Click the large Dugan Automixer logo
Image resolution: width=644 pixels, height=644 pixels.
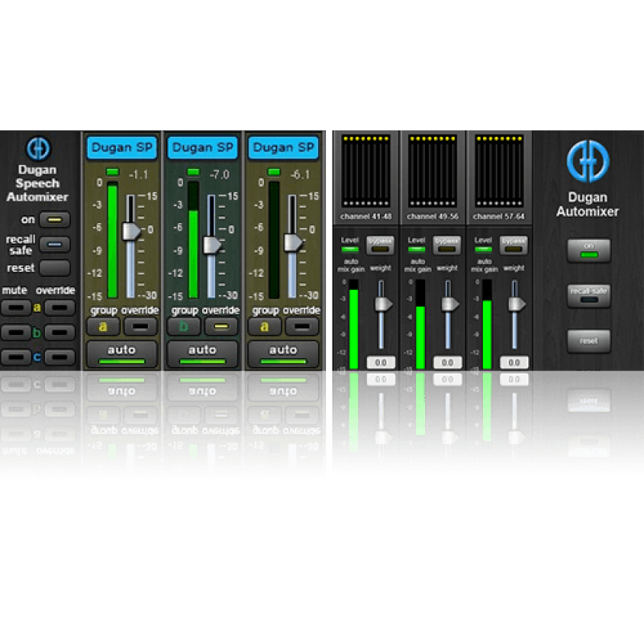(588, 159)
